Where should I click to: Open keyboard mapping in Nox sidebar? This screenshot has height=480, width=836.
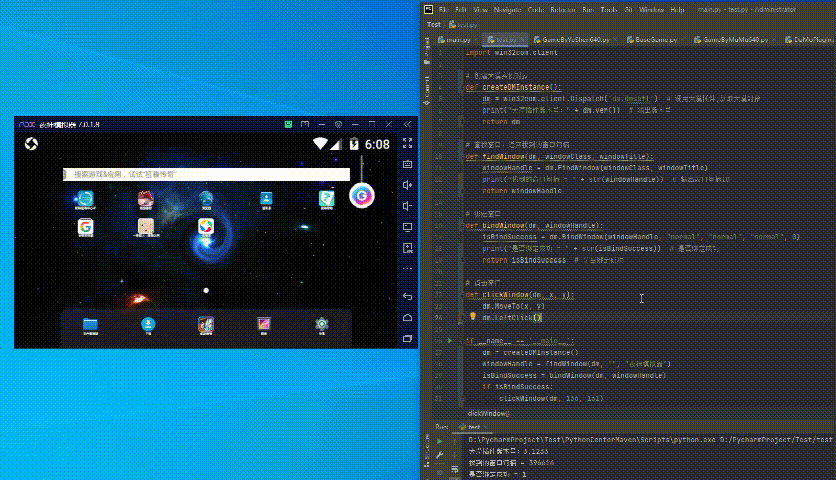point(407,164)
